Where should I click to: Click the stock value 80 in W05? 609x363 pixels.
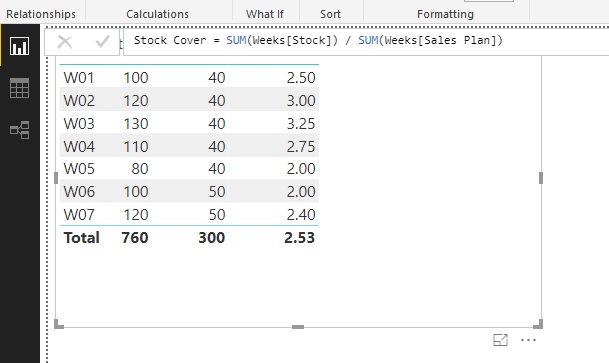pyautogui.click(x=140, y=168)
